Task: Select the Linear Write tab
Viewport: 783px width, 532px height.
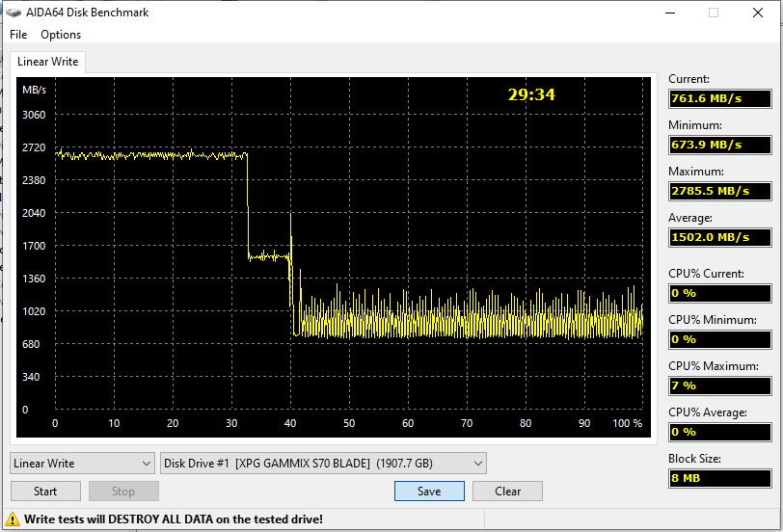Action: [x=48, y=62]
